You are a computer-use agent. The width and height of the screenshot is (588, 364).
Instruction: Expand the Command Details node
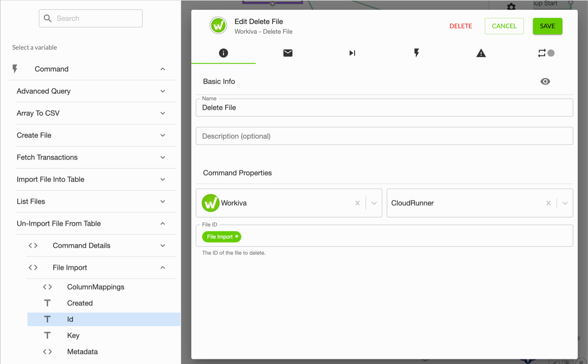coord(162,246)
